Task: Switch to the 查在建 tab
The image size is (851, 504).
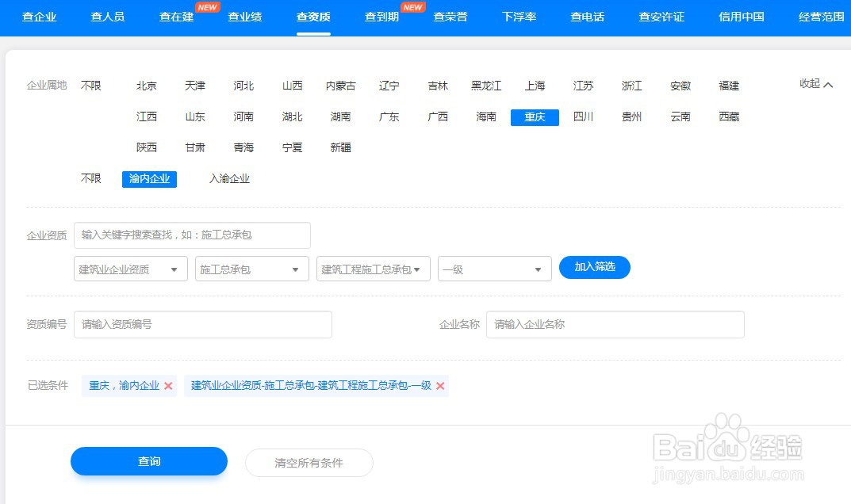Action: 176,16
